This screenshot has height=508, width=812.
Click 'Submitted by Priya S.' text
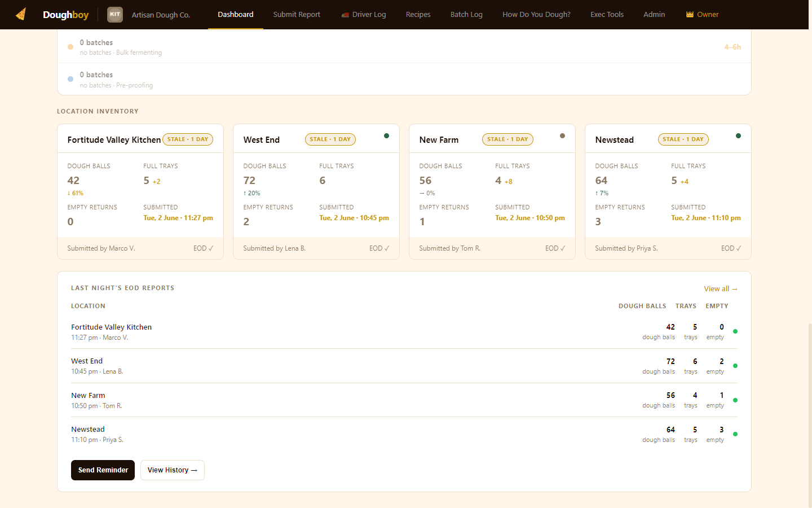(626, 248)
